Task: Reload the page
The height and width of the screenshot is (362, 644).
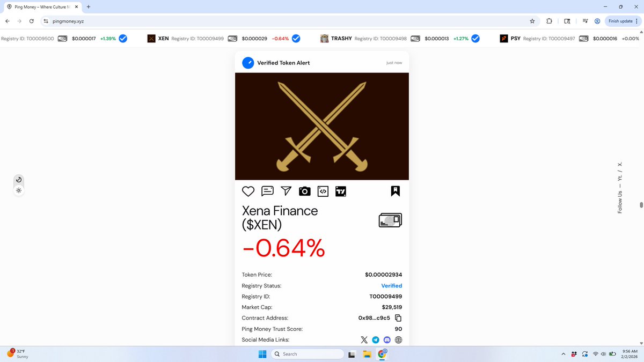Action: tap(32, 21)
